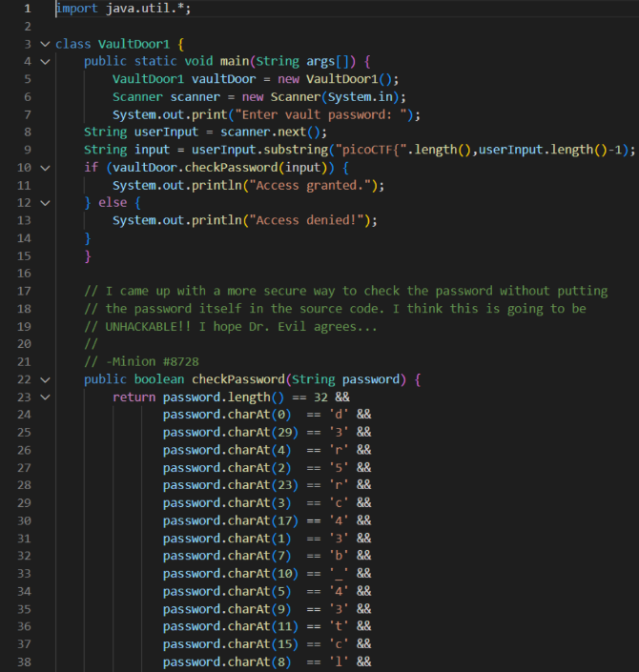Click password.length() == 32 expression
This screenshot has width=639, height=672.
click(250, 397)
